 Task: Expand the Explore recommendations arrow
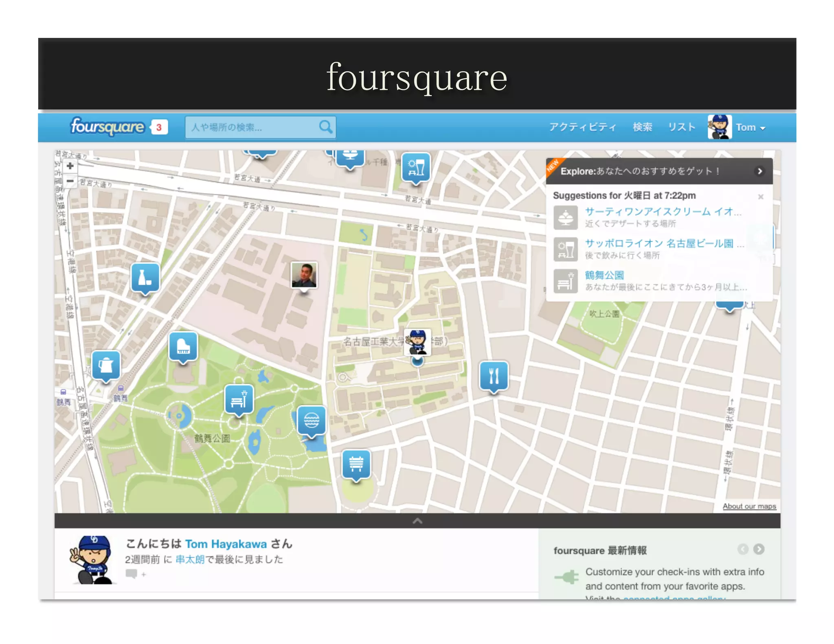759,171
